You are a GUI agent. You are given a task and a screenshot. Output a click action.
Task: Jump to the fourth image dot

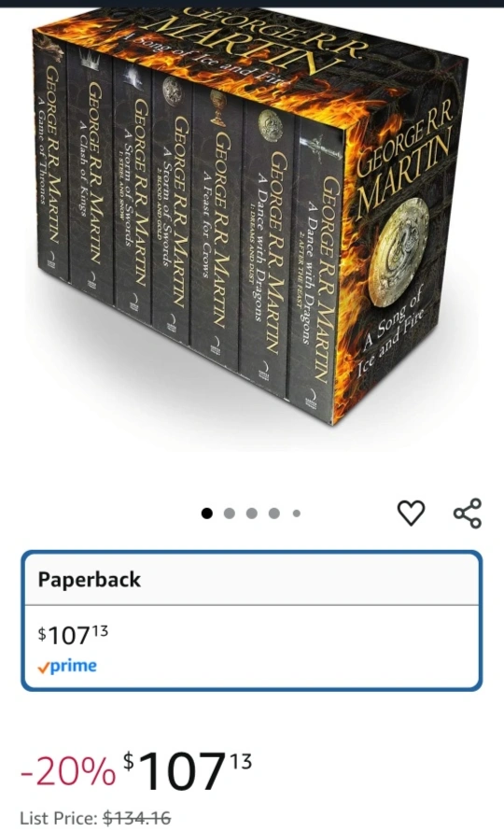tap(273, 513)
